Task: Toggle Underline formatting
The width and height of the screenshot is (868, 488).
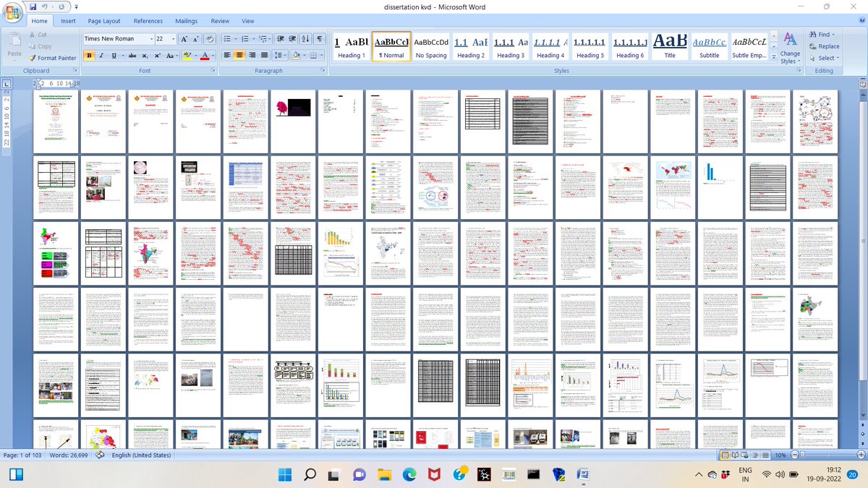Action: 114,56
